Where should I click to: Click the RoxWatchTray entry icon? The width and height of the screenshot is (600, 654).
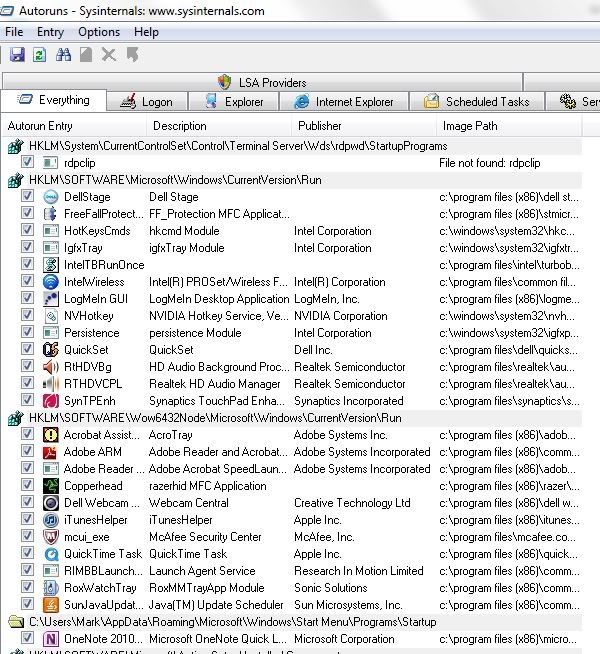51,588
